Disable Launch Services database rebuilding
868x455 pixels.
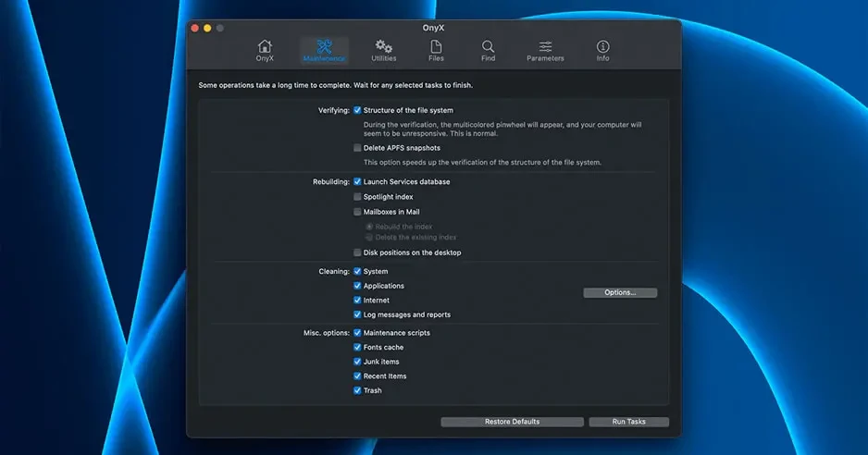tap(358, 182)
